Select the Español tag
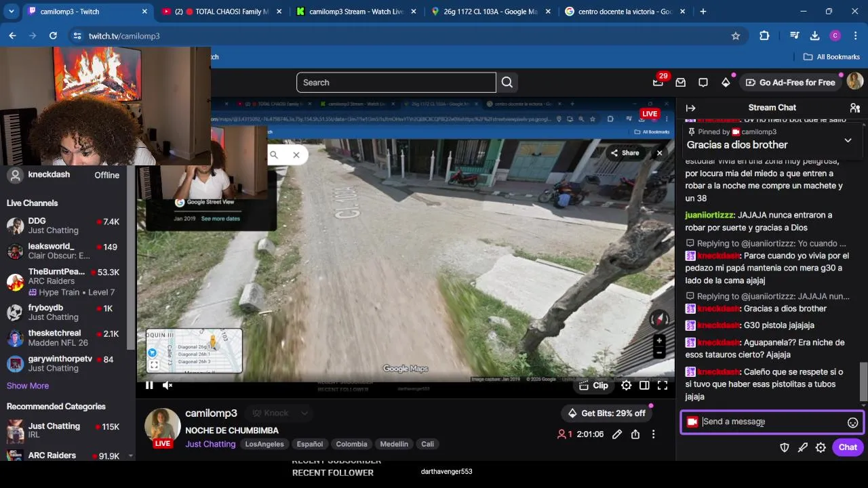Image resolution: width=868 pixels, height=488 pixels. (310, 444)
